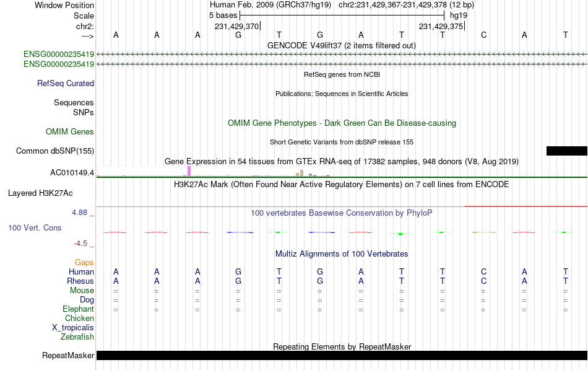Click the Sequences track label

[74, 102]
